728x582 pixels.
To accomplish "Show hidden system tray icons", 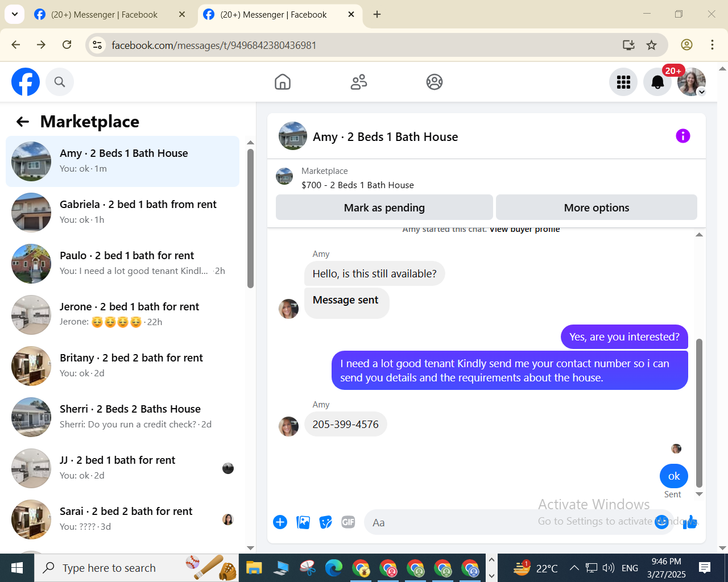I will [x=574, y=568].
